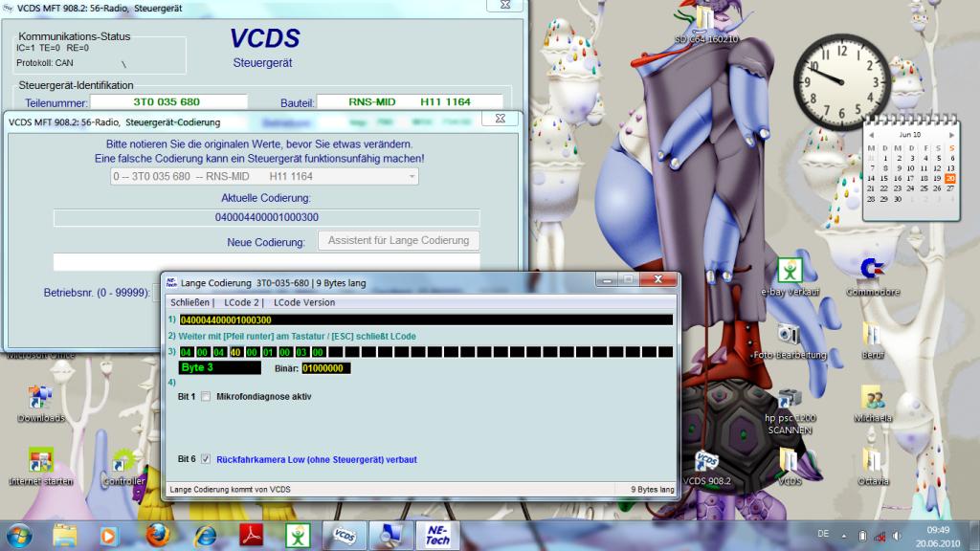
Task: Launch the VCDS 908.2 desktop shortcut
Action: 706,467
